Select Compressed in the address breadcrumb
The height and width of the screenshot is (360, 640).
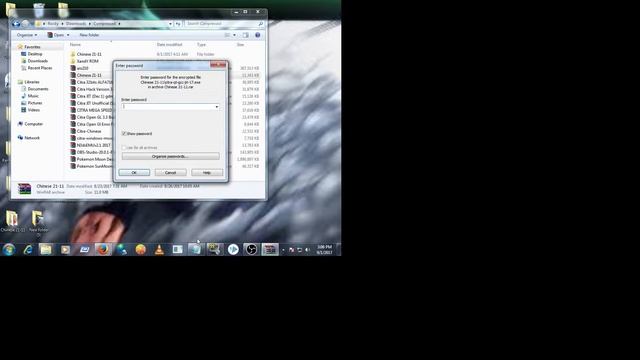pos(104,24)
